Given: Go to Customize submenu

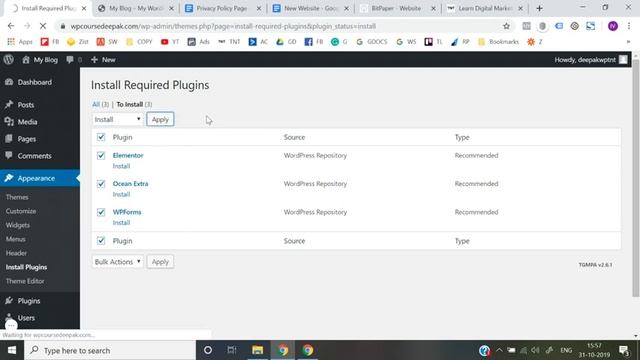Looking at the screenshot, I should click(21, 211).
